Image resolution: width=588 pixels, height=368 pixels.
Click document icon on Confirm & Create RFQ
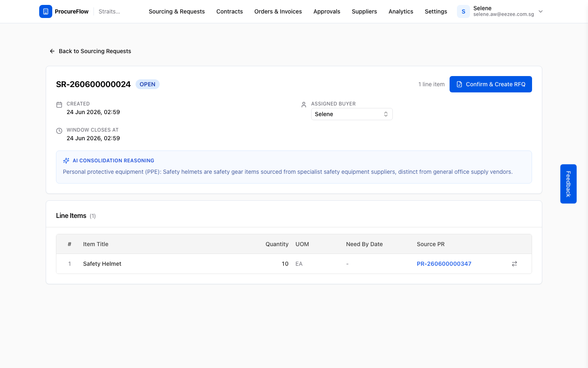(459, 84)
